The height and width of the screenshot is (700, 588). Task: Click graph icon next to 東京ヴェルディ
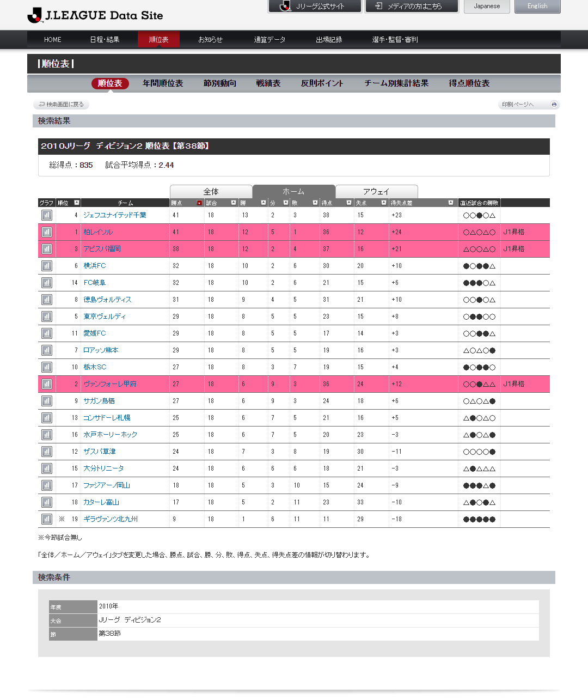pyautogui.click(x=47, y=316)
